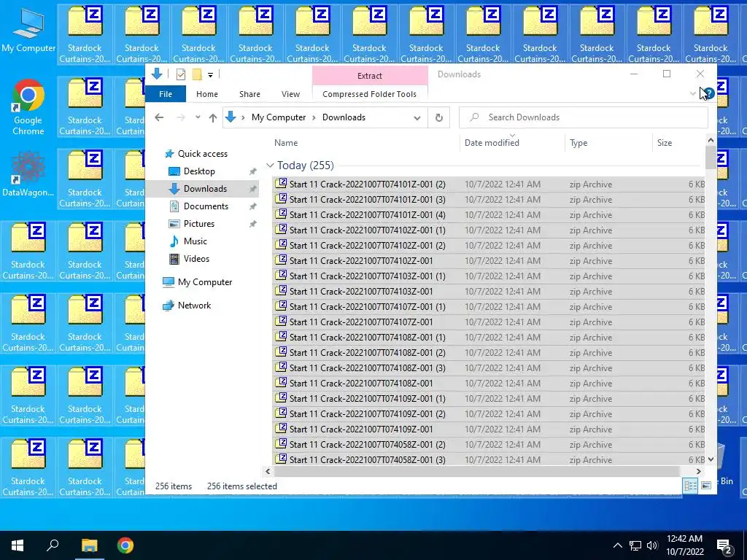The height and width of the screenshot is (560, 747).
Task: Select file Start 11 Crack-20221007T074108Z-001 (3)
Action: pyautogui.click(x=488, y=368)
